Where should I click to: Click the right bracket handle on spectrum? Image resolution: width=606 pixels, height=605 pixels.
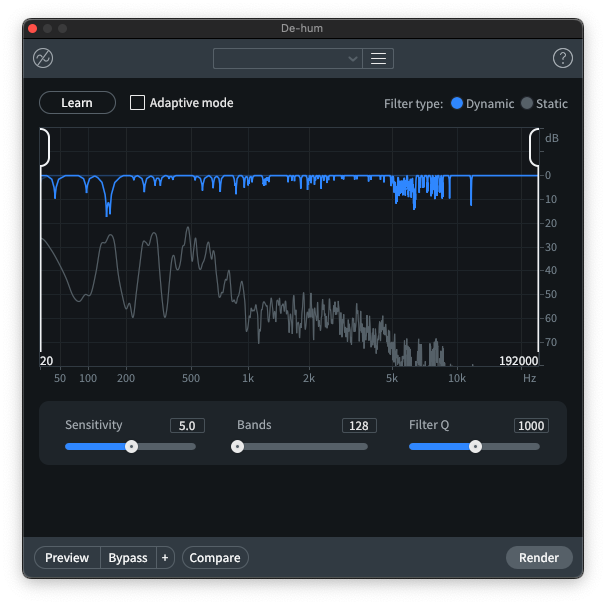point(535,147)
